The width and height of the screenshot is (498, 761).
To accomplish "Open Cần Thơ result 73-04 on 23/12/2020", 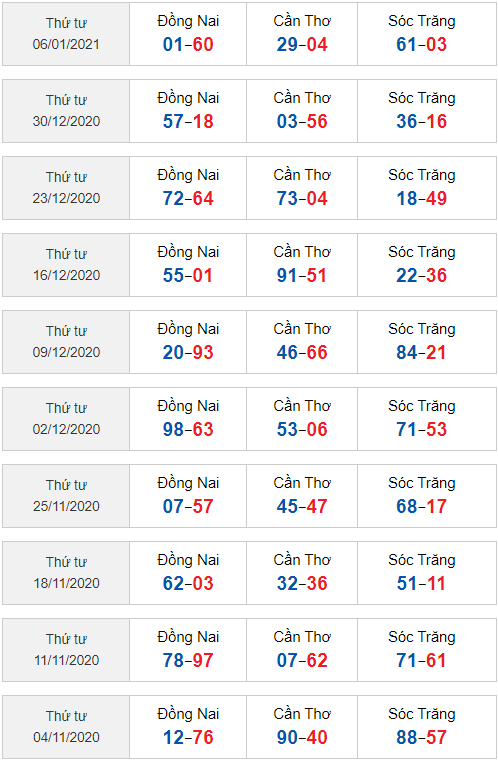I will tap(302, 199).
